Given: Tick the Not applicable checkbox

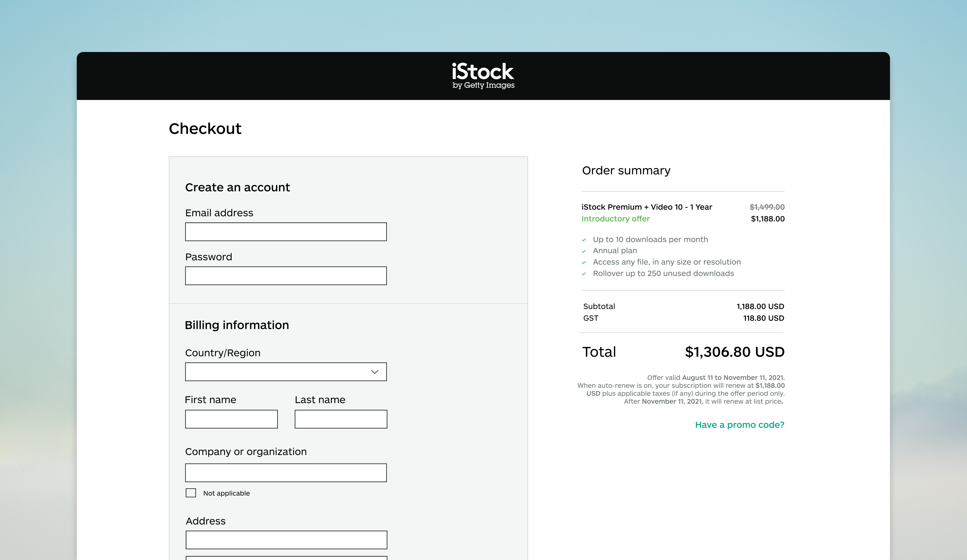Looking at the screenshot, I should 191,493.
